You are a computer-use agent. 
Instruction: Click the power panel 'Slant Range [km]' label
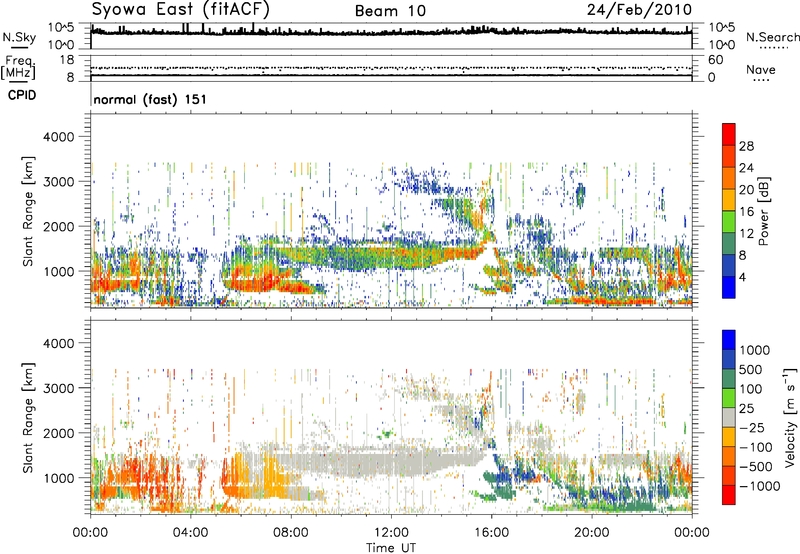[28, 211]
